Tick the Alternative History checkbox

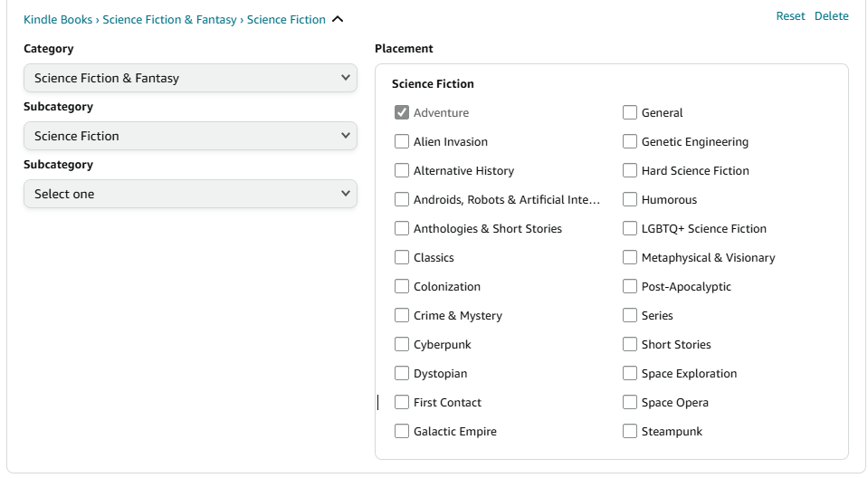pos(402,171)
